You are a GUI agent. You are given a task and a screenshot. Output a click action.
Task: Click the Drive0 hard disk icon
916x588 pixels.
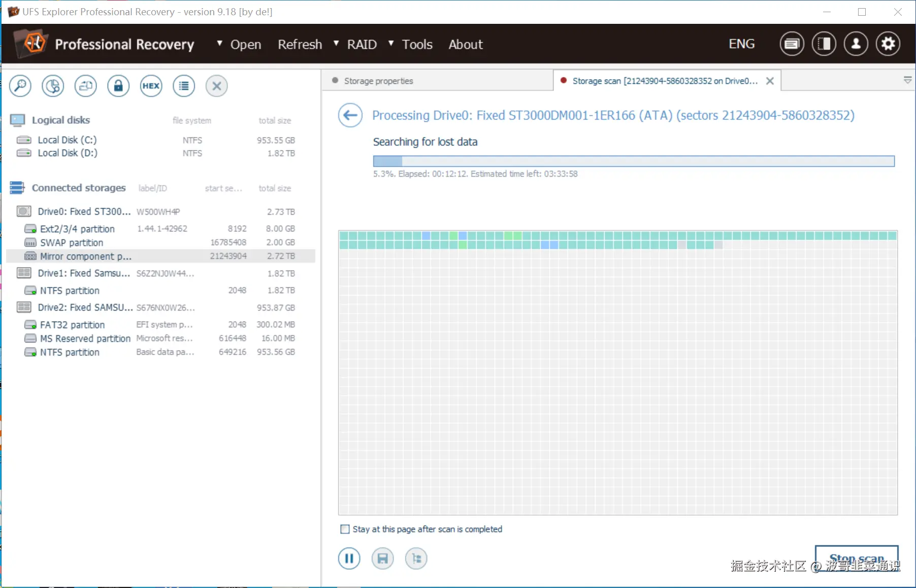[24, 211]
